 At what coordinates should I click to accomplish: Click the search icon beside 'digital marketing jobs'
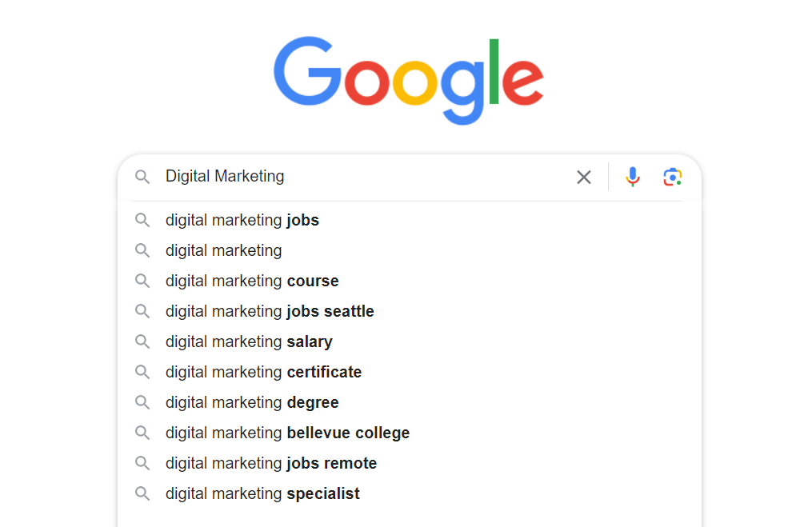142,220
